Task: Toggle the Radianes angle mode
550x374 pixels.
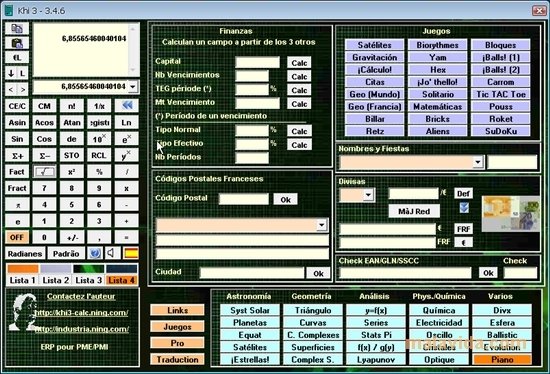Action: click(x=25, y=253)
